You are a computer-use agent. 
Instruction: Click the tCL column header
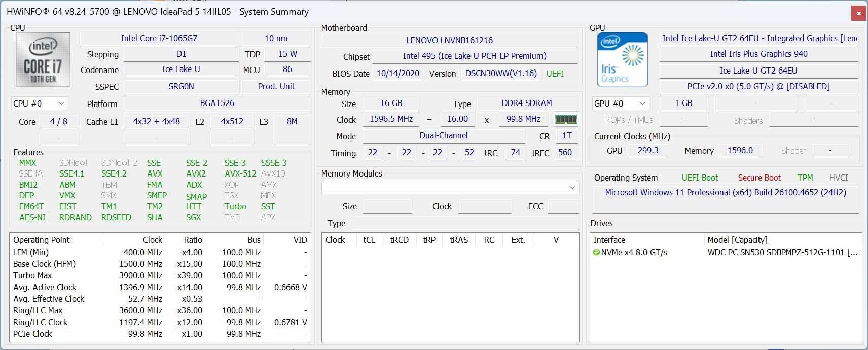[369, 240]
